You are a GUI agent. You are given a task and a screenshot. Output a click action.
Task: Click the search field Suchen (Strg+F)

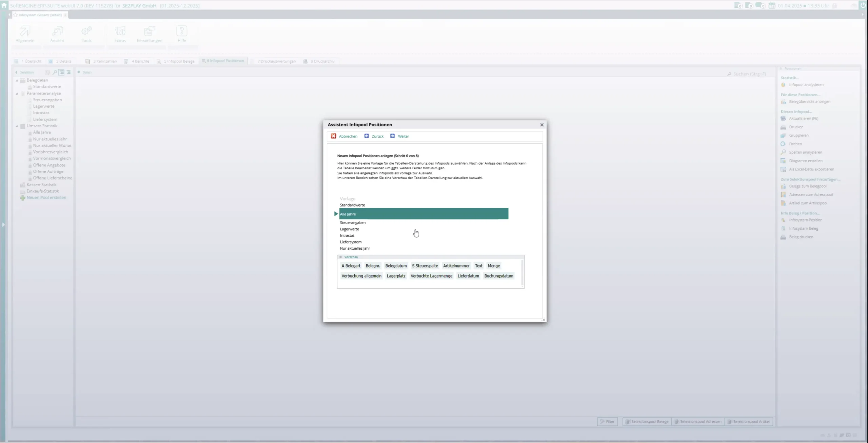click(x=749, y=74)
